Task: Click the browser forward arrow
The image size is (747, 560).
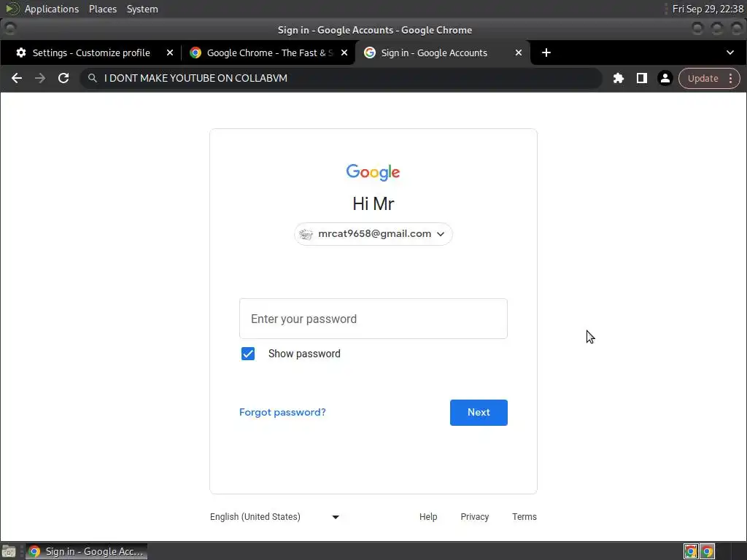Action: tap(40, 78)
